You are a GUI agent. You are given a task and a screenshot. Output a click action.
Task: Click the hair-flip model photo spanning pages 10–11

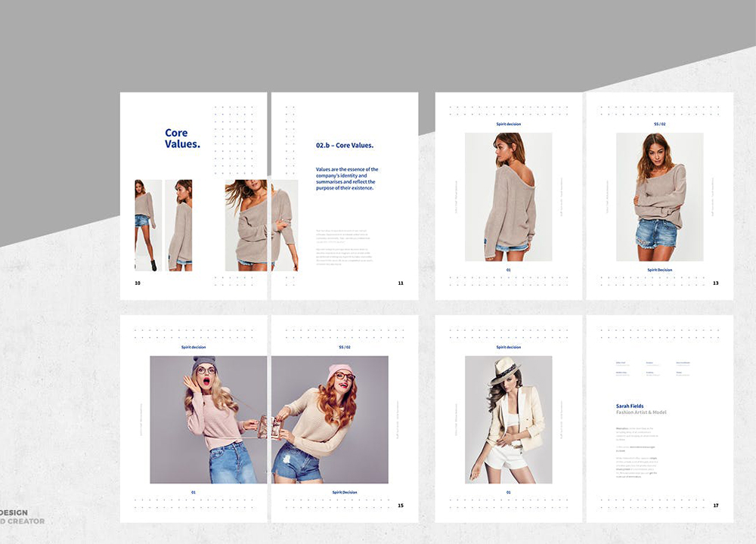tap(261, 225)
